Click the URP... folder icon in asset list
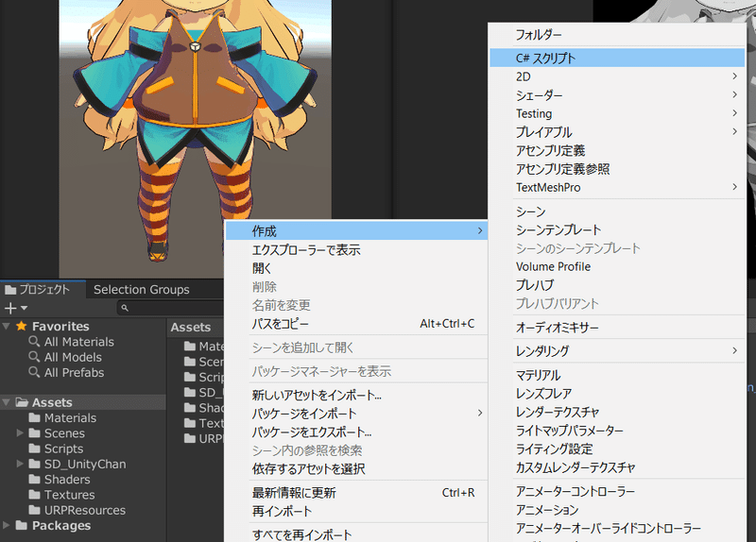 (190, 438)
